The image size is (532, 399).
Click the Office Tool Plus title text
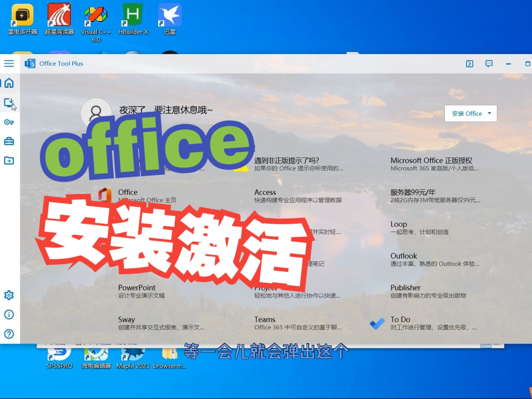(61, 64)
